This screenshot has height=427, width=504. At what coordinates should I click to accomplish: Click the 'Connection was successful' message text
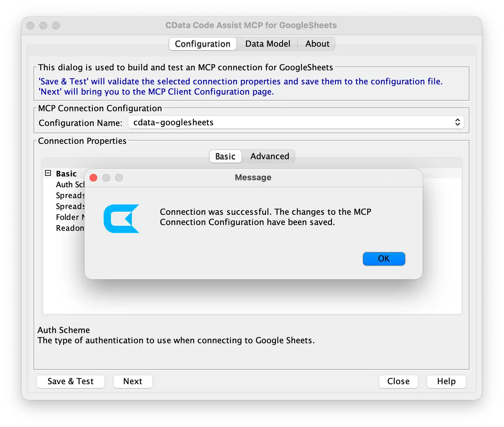click(265, 217)
